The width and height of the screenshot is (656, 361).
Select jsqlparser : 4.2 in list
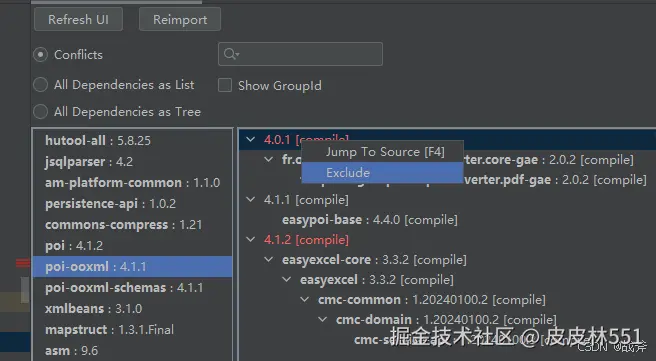(x=133, y=161)
